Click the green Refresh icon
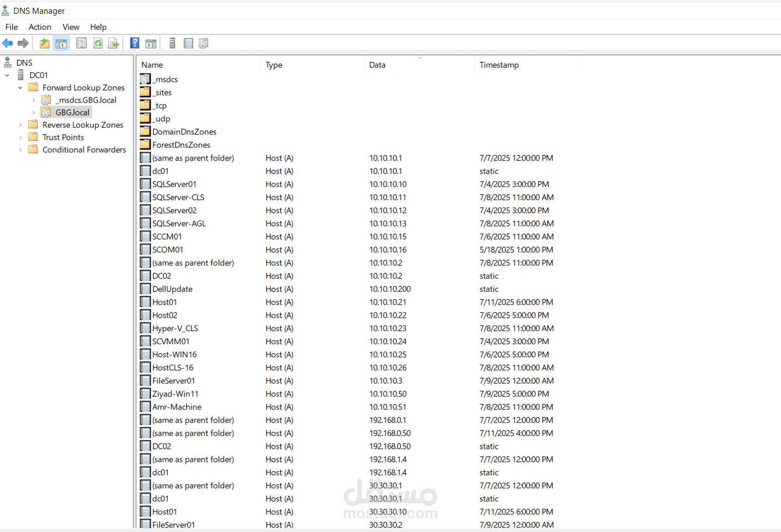Image resolution: width=781 pixels, height=532 pixels. pos(98,43)
